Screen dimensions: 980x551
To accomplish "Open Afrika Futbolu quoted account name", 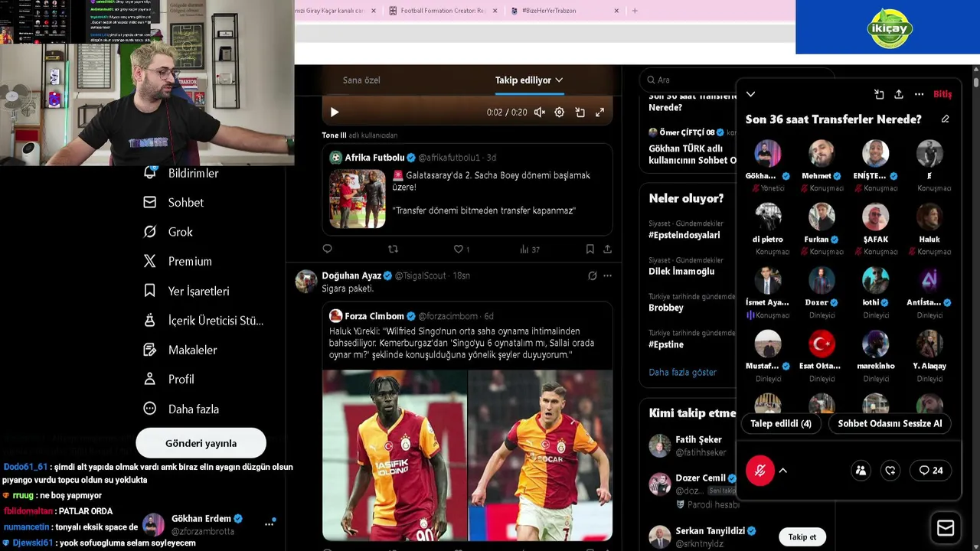I will (x=374, y=158).
